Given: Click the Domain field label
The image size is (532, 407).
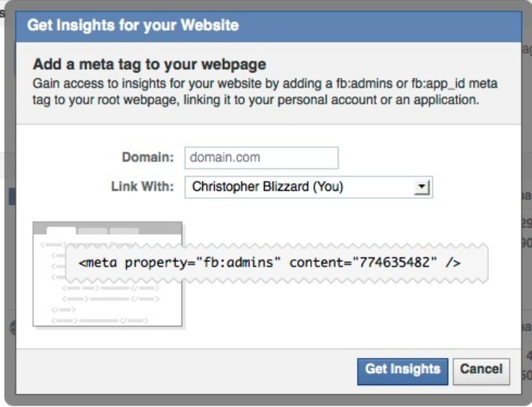Looking at the screenshot, I should click(147, 158).
